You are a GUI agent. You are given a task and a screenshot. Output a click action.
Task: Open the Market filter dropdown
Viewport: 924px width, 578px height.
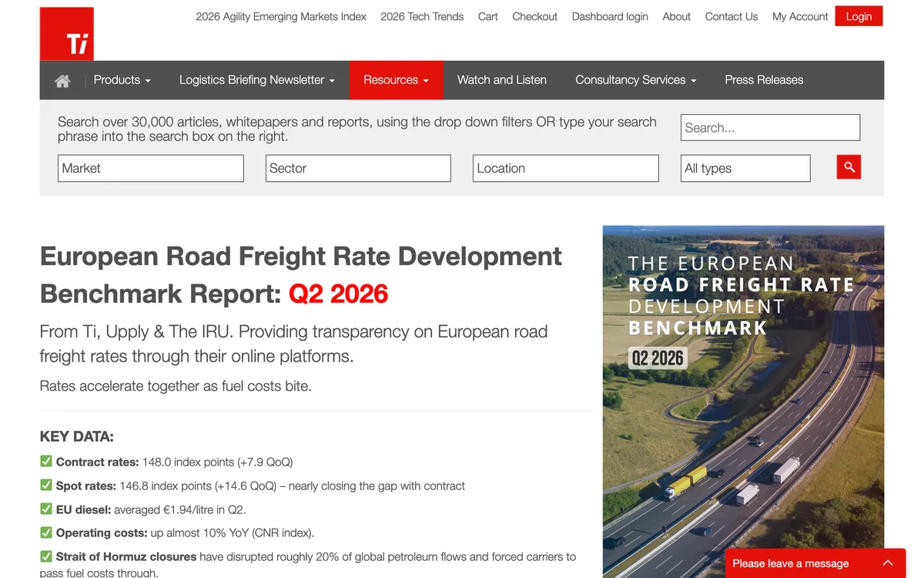click(151, 168)
